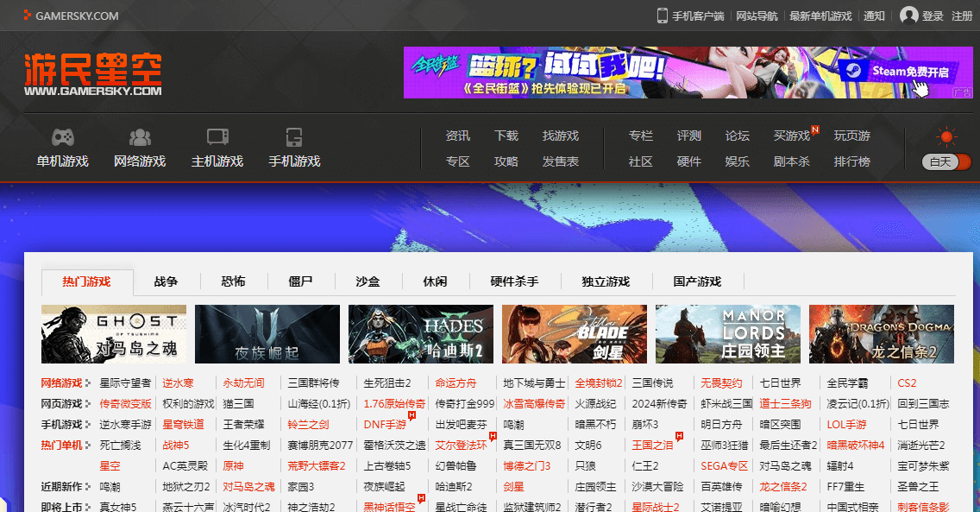Click the sun daytime mode icon
This screenshot has width=980, height=512.
click(946, 136)
